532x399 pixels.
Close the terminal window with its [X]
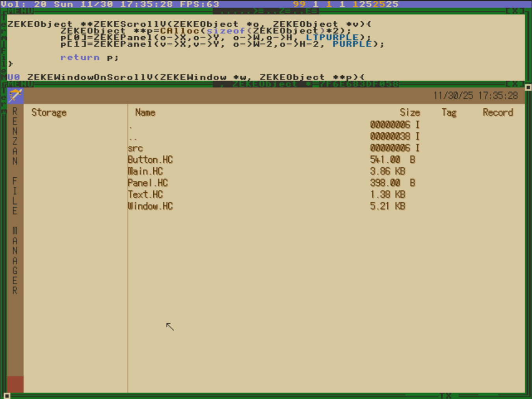[x=515, y=11]
